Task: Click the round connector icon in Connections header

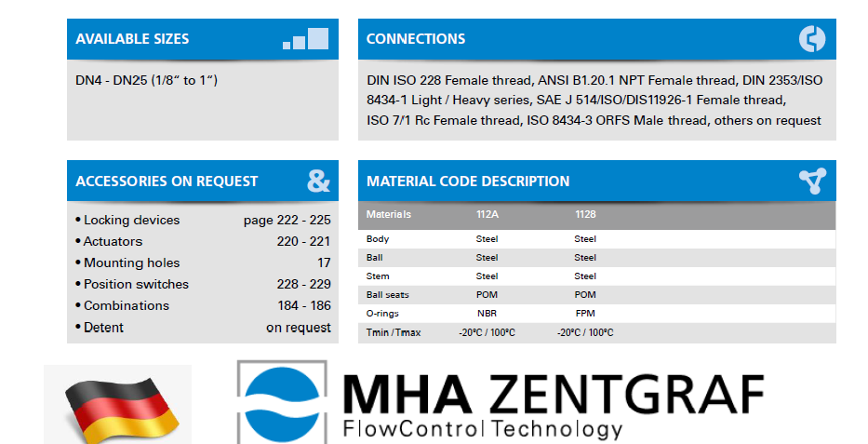Action: pyautogui.click(x=811, y=39)
